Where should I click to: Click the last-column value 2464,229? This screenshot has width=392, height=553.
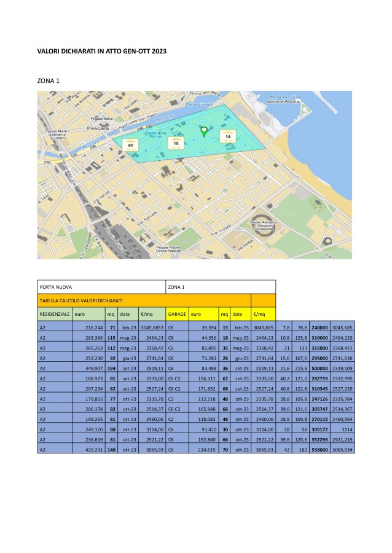click(x=342, y=338)
